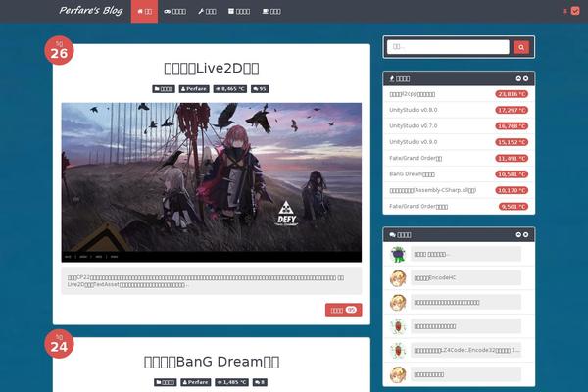
Task: Open the il2cpp post in the hot list
Action: [413, 94]
